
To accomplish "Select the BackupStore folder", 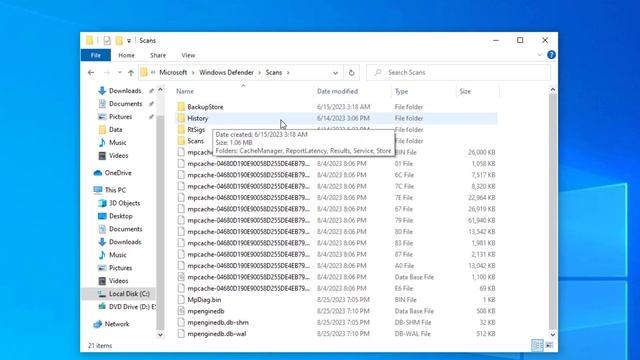I will 205,107.
